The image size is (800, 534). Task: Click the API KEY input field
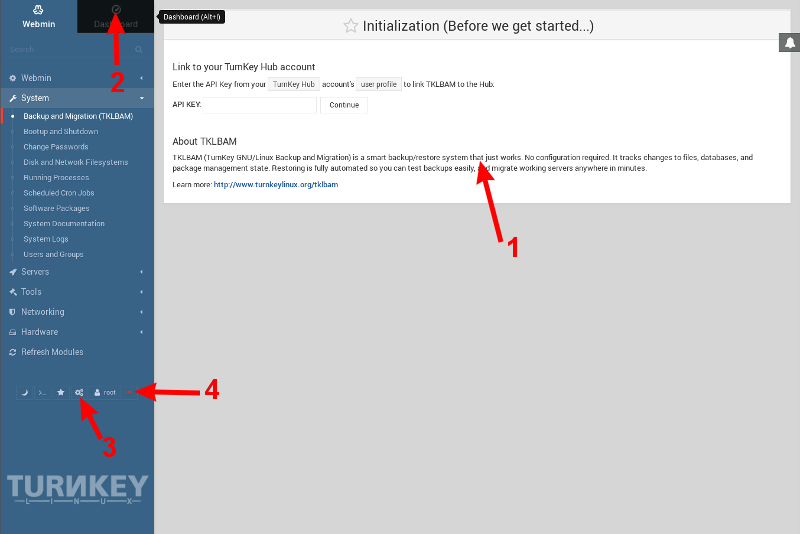click(x=260, y=105)
